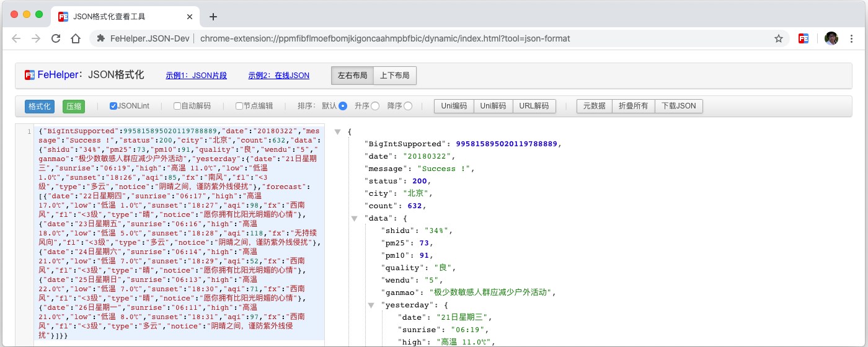Click the 折叠所有 button

click(x=634, y=106)
